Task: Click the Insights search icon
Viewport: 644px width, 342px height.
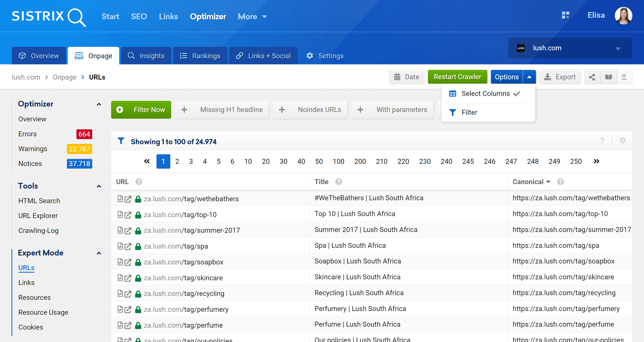Action: [x=131, y=56]
